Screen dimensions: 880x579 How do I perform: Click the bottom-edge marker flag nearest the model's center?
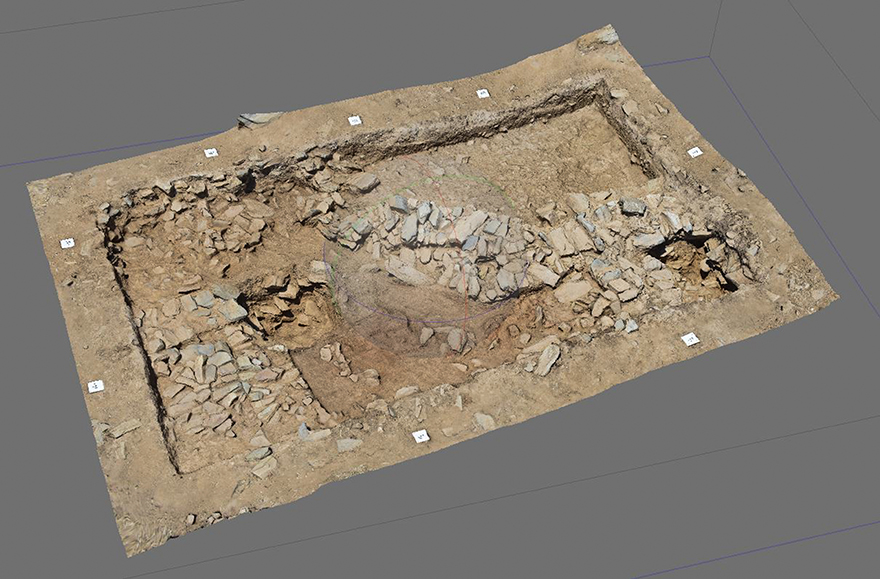click(420, 436)
